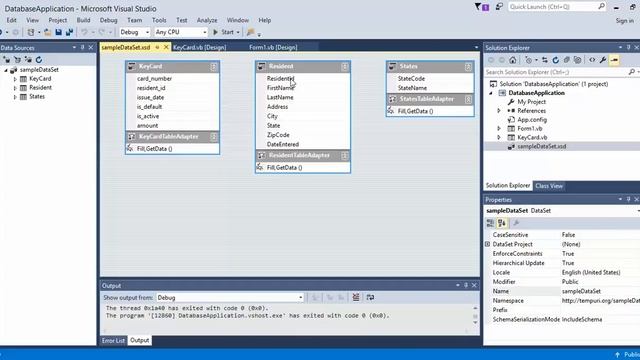This screenshot has width=640, height=360.
Task: Refresh the Solution Explorer
Action: tap(556, 60)
